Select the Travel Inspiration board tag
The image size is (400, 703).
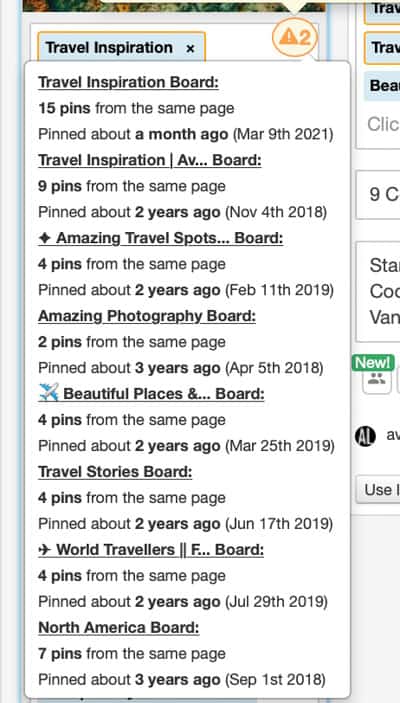[109, 48]
